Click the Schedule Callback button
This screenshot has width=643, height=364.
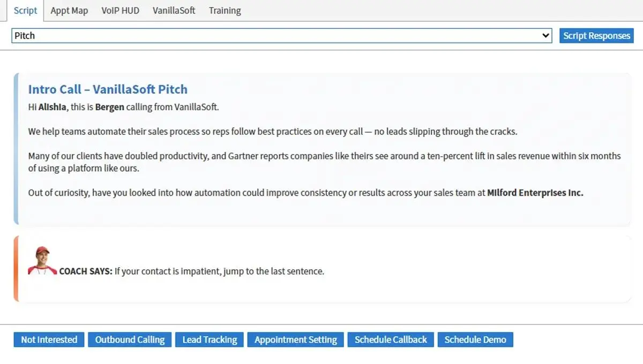(391, 339)
